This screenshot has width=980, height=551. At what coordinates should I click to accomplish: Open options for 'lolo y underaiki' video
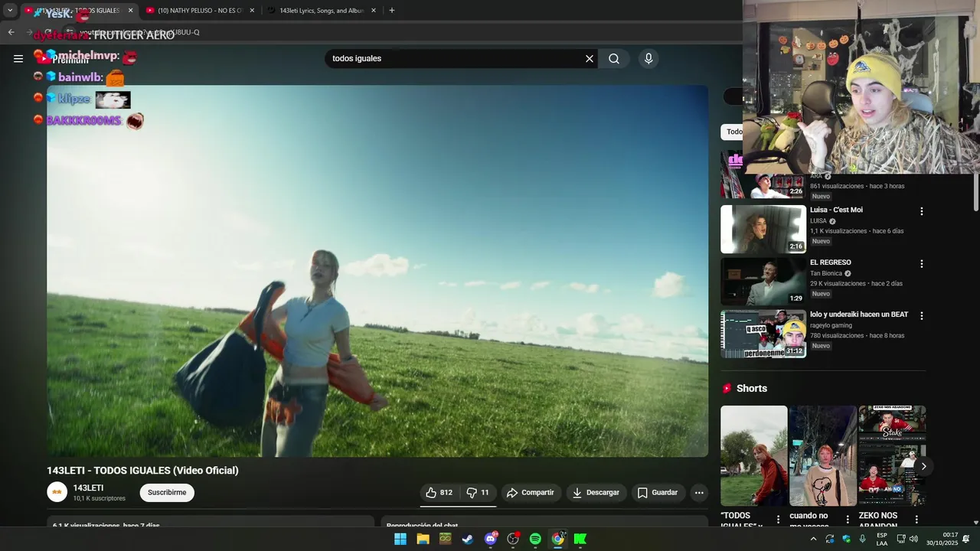922,315
